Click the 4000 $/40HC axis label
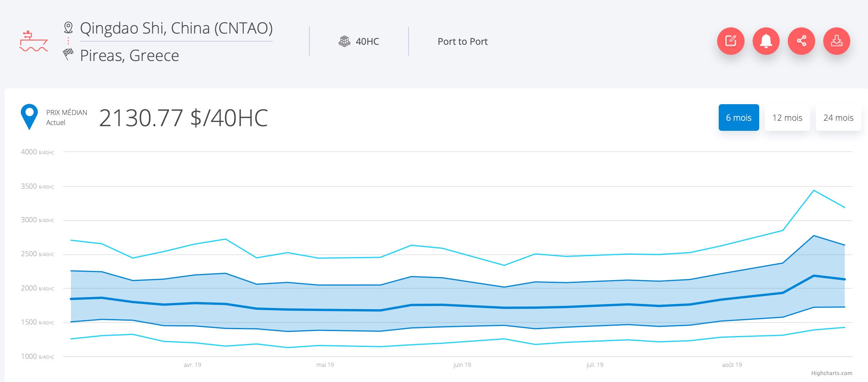The width and height of the screenshot is (868, 382). point(37,152)
